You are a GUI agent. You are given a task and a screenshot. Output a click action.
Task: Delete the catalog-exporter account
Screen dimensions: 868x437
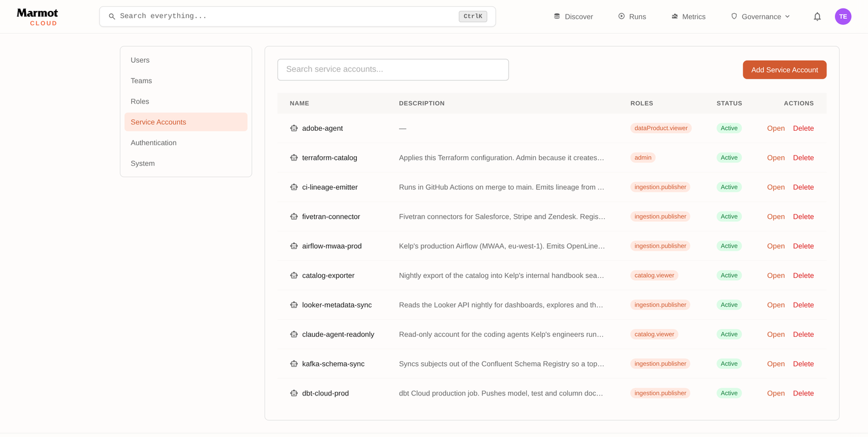804,275
